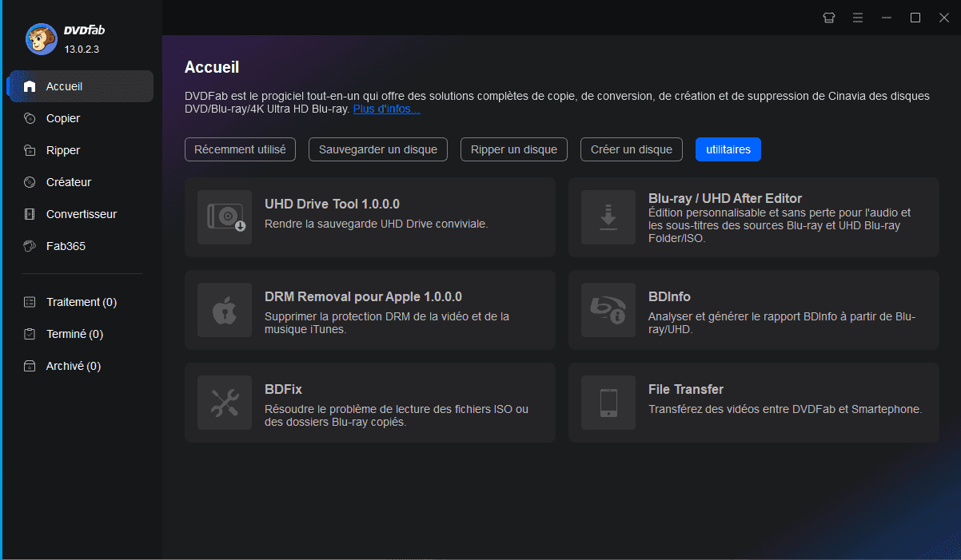This screenshot has height=560, width=961.
Task: Launch UHD Drive Tool 1.0.0.0
Action: pyautogui.click(x=332, y=205)
